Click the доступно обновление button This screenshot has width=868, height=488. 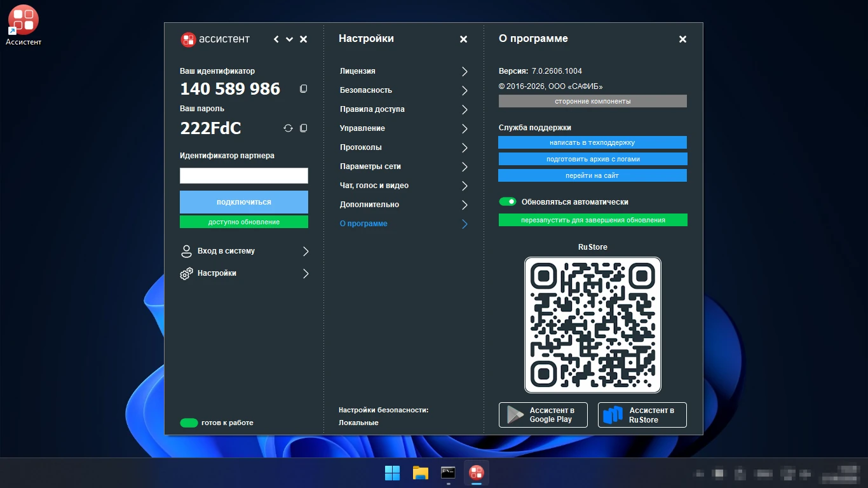click(244, 222)
